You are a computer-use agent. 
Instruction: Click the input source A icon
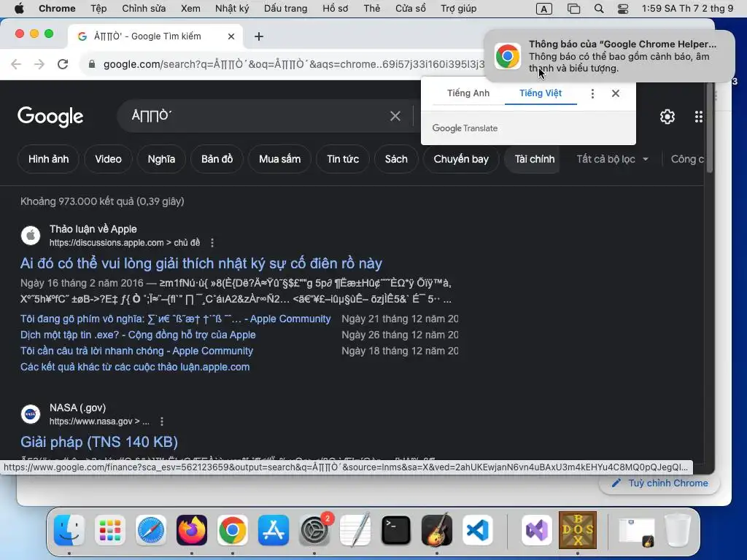544,9
